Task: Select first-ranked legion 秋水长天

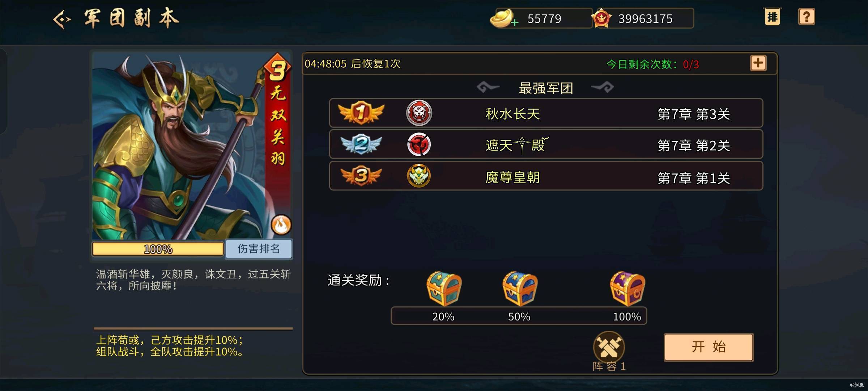Action: coord(546,113)
